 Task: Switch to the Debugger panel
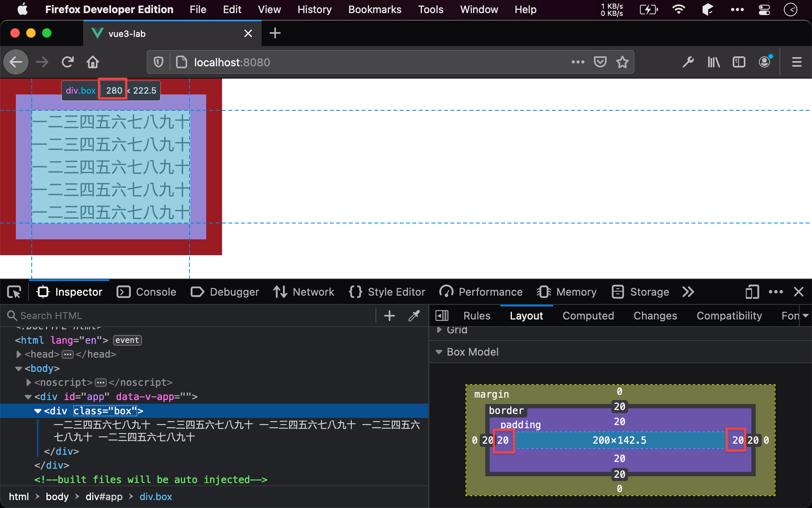click(x=224, y=292)
